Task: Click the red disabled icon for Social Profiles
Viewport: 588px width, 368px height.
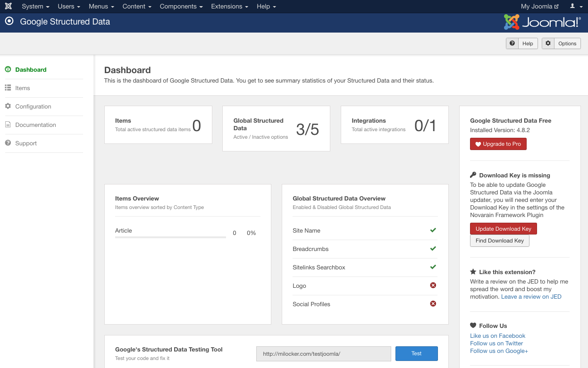Action: [433, 304]
